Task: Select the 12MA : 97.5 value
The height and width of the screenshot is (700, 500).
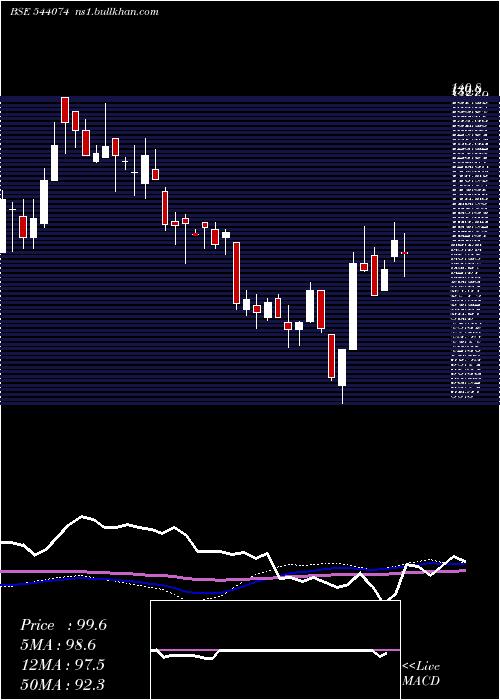Action: [x=63, y=665]
